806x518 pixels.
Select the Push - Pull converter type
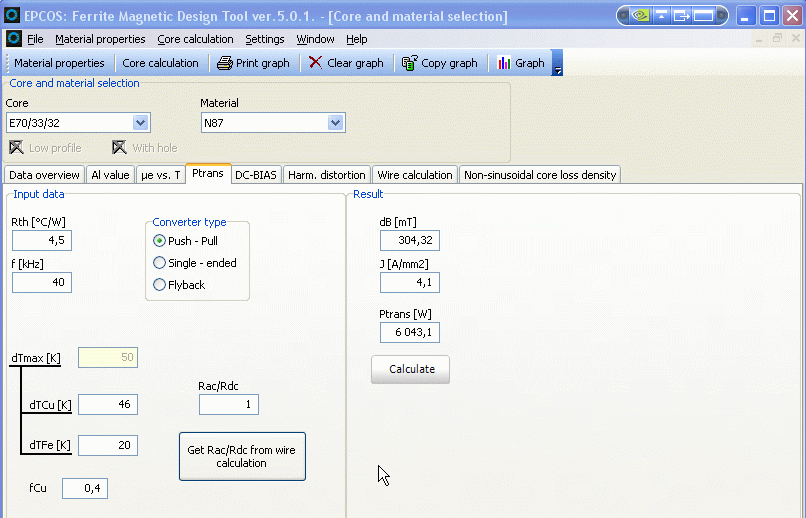coord(160,241)
